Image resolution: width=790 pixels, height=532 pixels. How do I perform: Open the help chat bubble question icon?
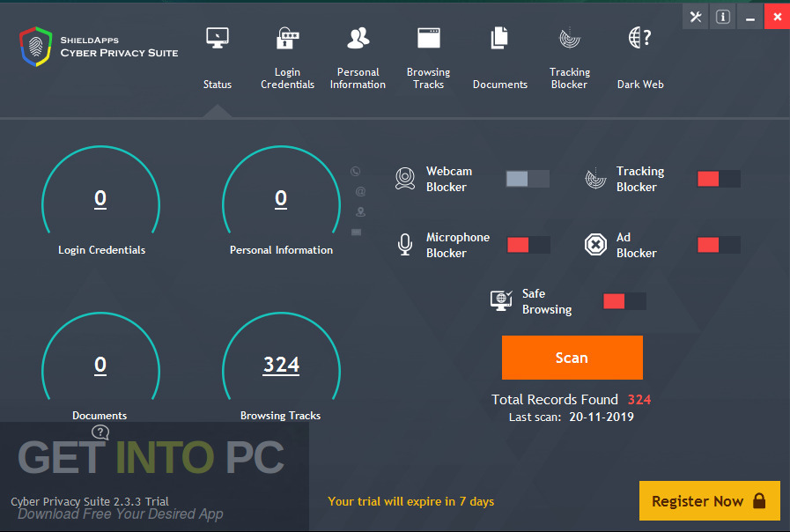point(100,432)
